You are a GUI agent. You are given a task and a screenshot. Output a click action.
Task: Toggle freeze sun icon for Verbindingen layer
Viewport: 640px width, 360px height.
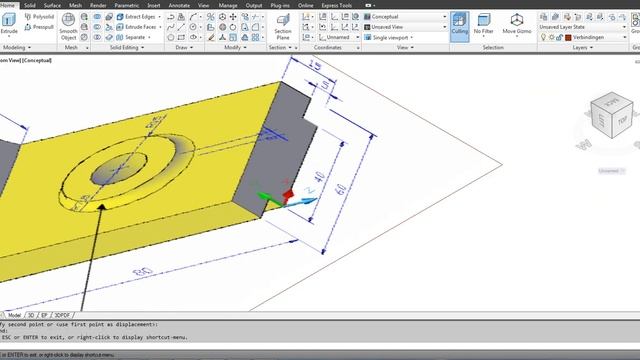(x=551, y=37)
